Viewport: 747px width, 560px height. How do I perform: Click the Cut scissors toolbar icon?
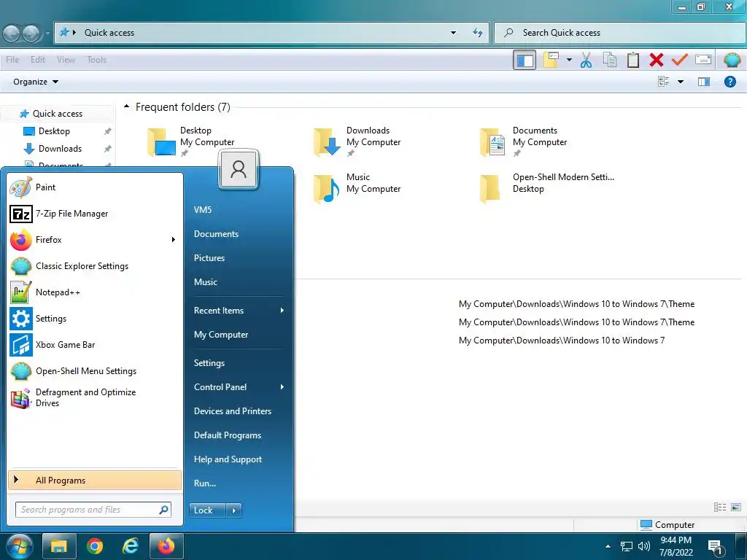click(x=586, y=60)
